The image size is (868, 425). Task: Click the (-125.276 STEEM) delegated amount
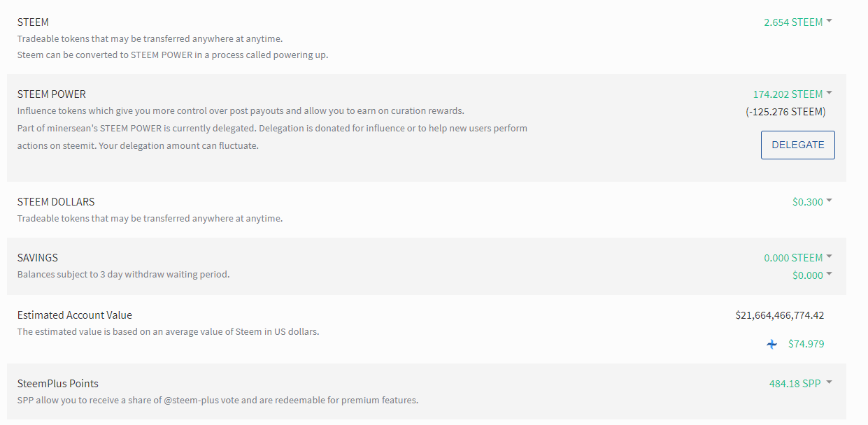click(x=785, y=112)
